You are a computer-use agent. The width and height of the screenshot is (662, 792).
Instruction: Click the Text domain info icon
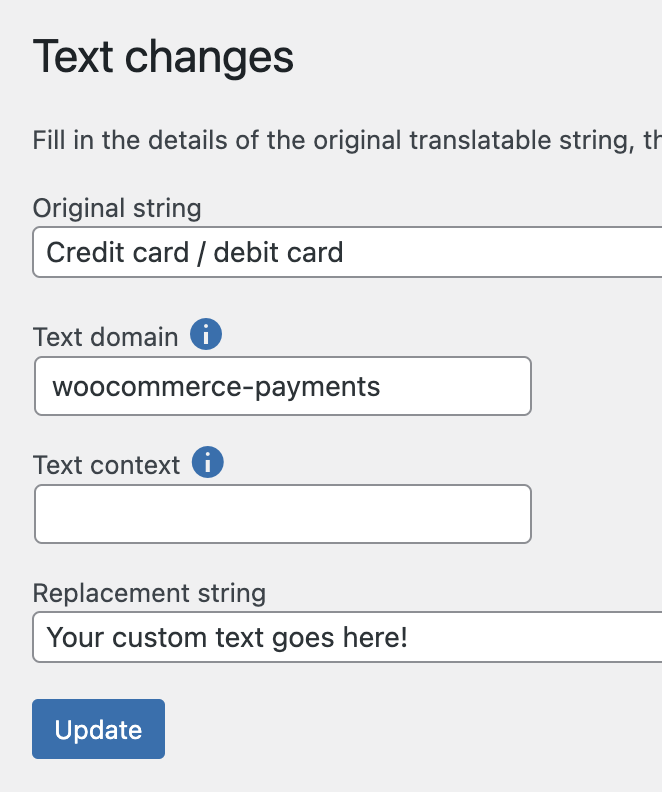click(206, 334)
